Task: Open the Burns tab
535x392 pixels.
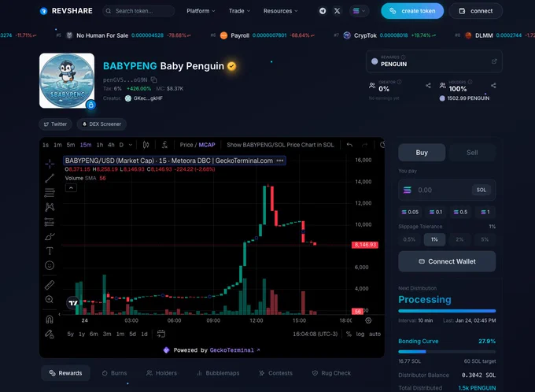Action: [115, 373]
